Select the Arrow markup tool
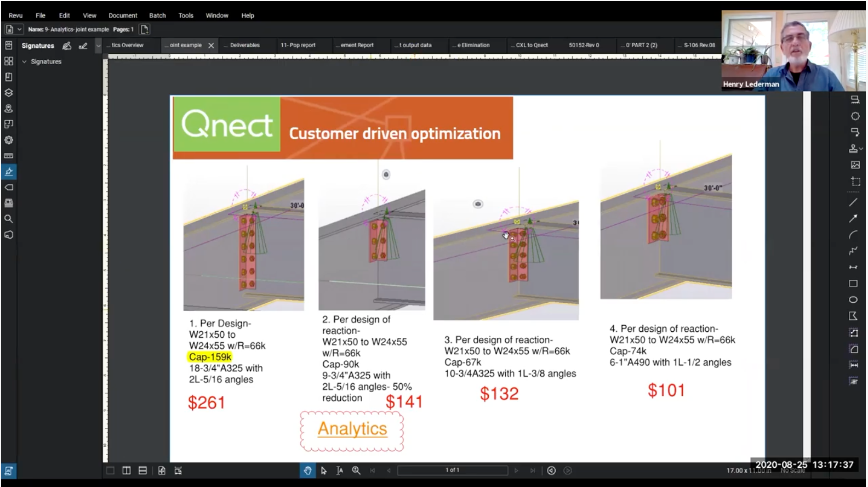Viewport: 868px width, 487px height. 853,218
